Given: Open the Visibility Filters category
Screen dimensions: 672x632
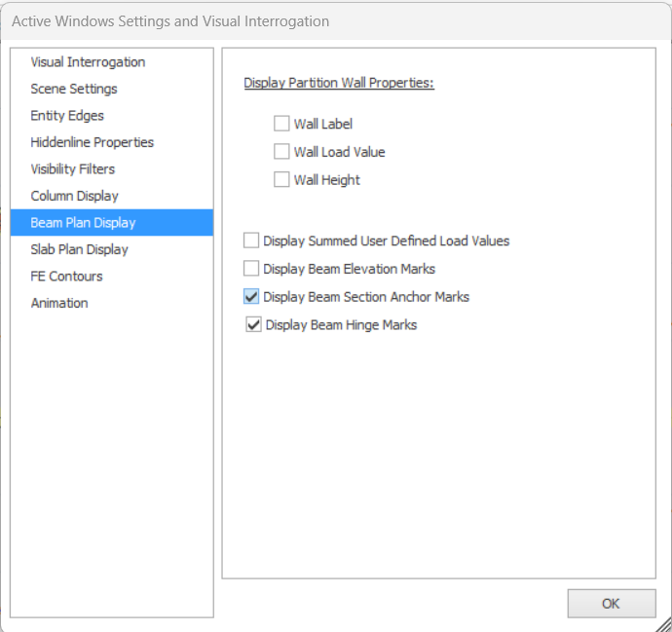Looking at the screenshot, I should (73, 169).
